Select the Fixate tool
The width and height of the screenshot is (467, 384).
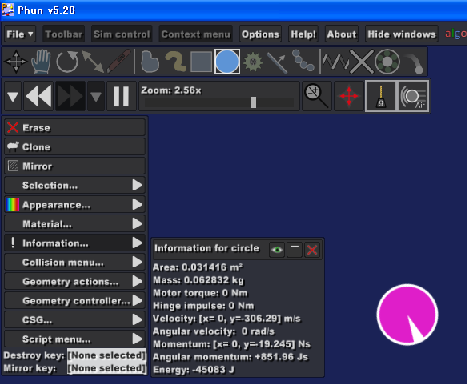point(361,62)
